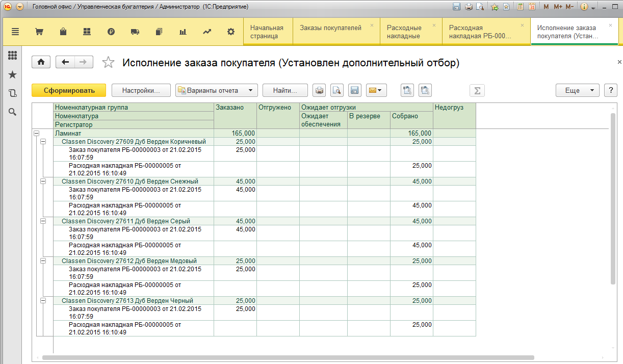Screen dimensions: 623x364
Task: Open the warehouse grid section icon
Action: pos(87,32)
